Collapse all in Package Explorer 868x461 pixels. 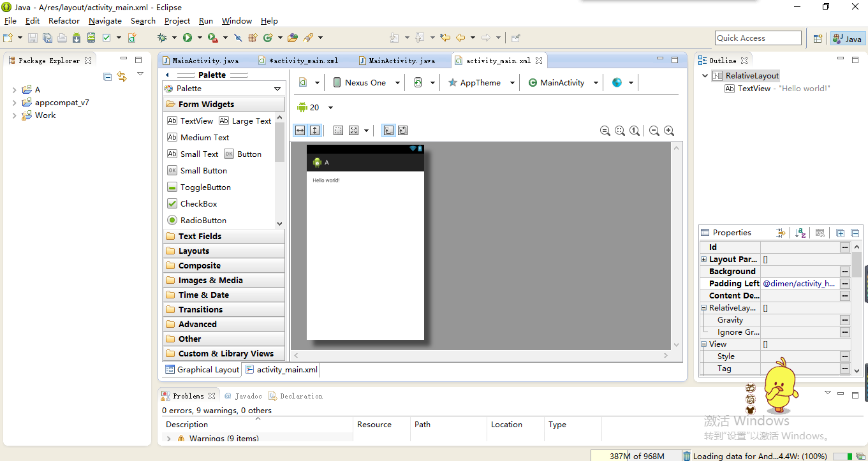click(x=108, y=77)
